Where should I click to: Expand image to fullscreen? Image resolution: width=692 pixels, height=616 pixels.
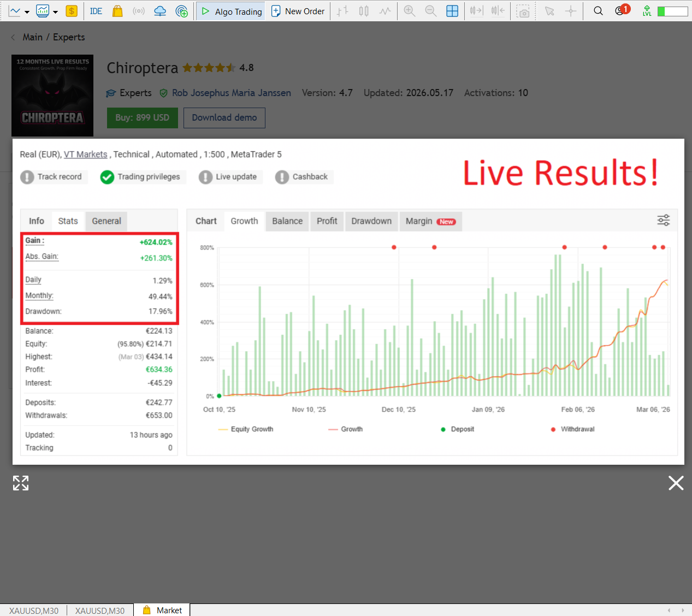[21, 483]
